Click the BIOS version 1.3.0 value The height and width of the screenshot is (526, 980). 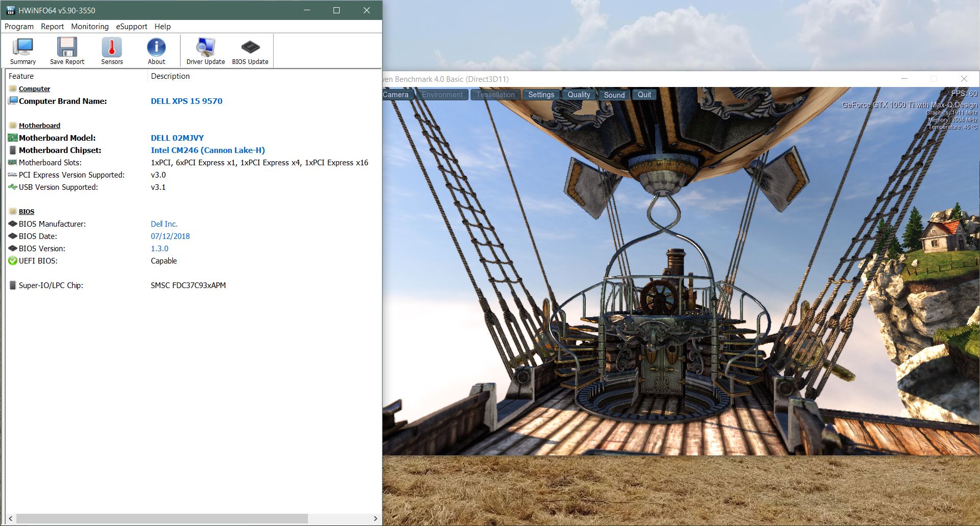pos(160,248)
